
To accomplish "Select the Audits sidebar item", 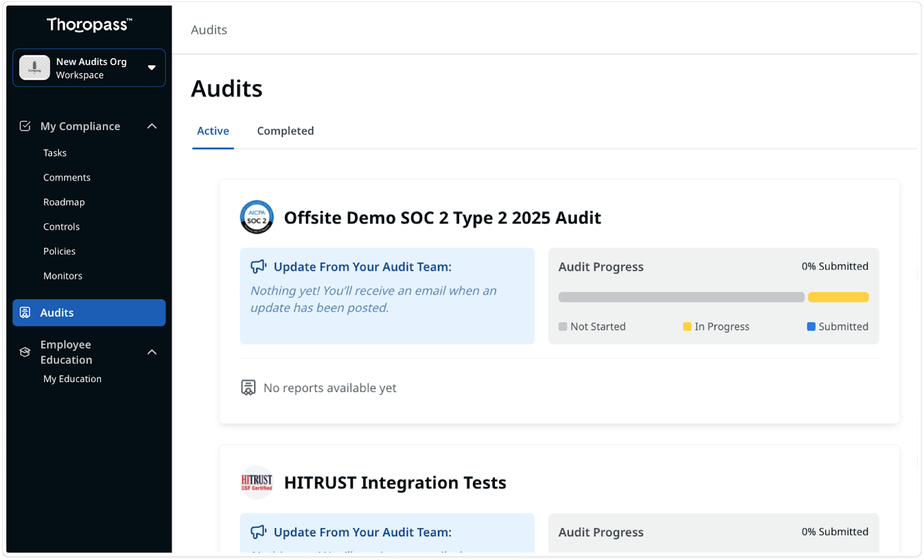I will pos(89,312).
